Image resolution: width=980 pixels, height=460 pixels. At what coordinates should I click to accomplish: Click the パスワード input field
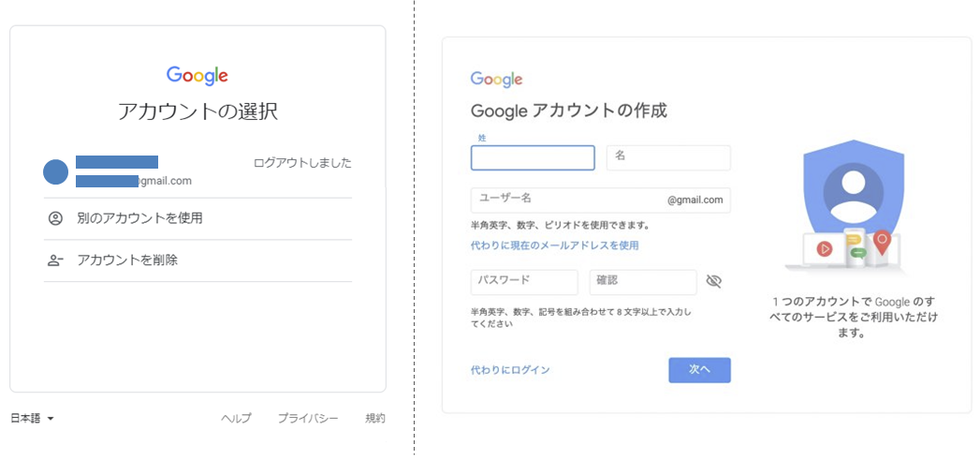tap(524, 282)
